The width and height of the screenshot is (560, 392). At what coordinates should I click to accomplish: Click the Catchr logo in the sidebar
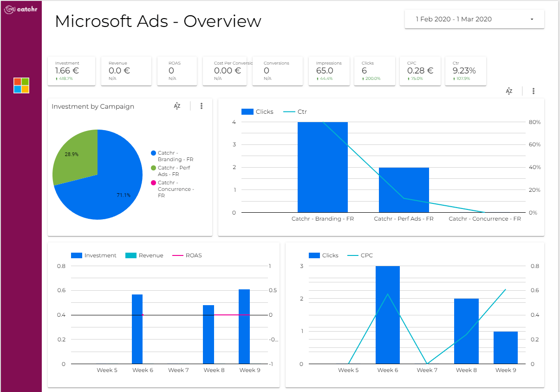point(21,9)
